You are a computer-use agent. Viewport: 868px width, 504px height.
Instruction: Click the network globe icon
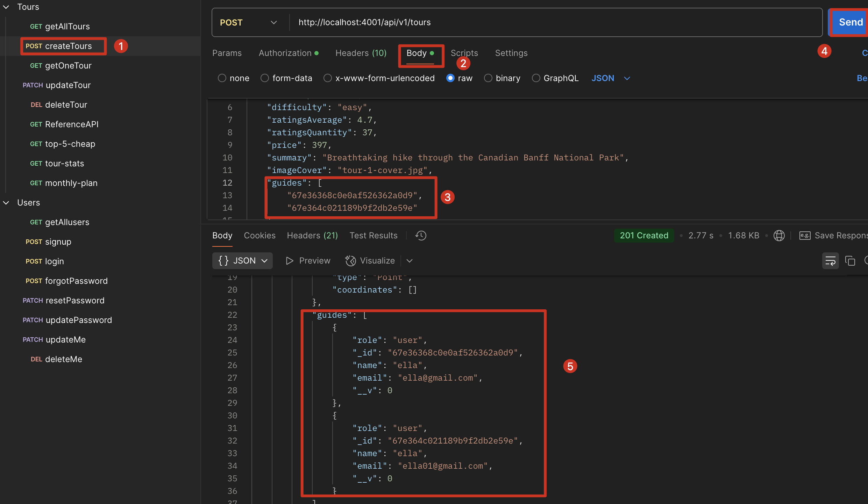779,236
